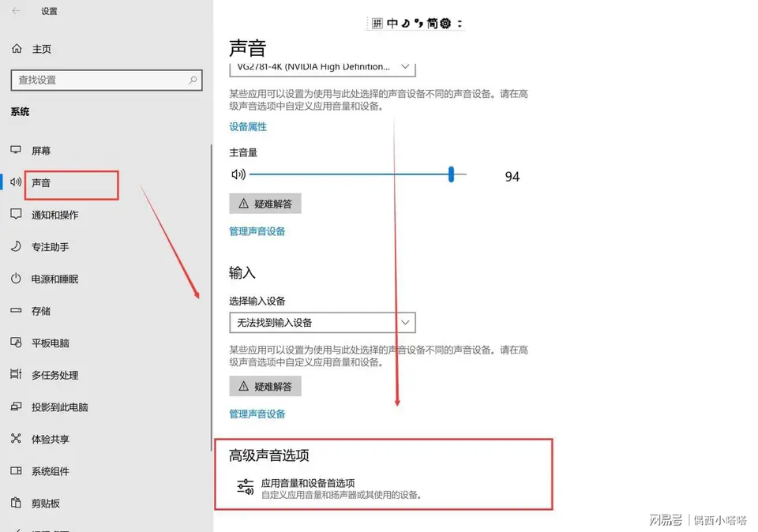Click the 剪贴板 clipboard icon
The height and width of the screenshot is (532, 758).
pos(16,504)
